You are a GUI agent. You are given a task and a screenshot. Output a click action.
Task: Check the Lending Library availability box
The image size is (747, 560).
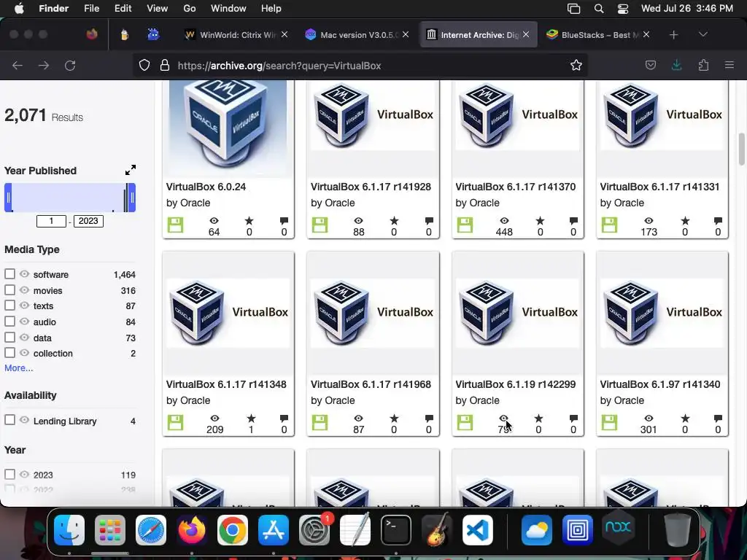9,420
